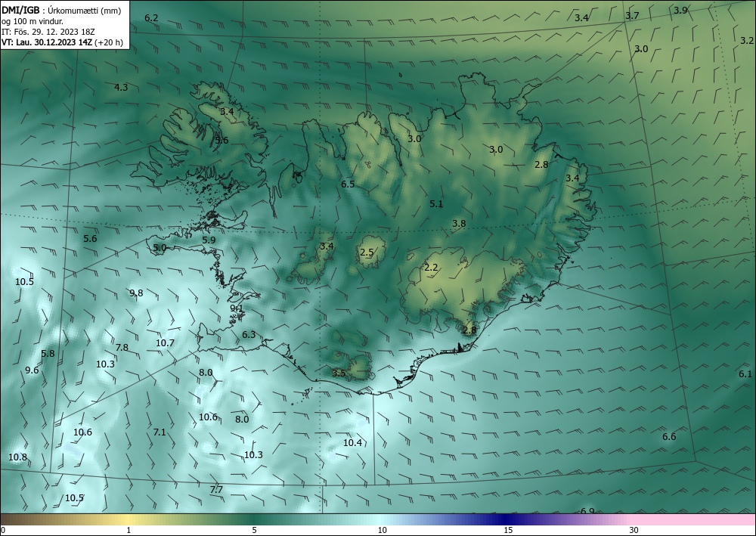Screen dimensions: 756x536
Task: Click the 5.8 value label
Action: click(48, 353)
